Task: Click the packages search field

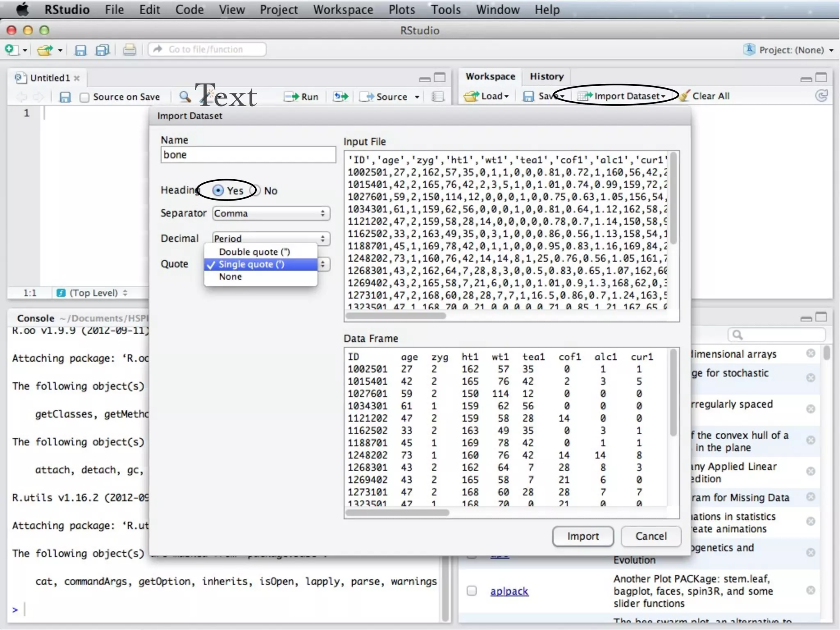Action: pyautogui.click(x=777, y=335)
